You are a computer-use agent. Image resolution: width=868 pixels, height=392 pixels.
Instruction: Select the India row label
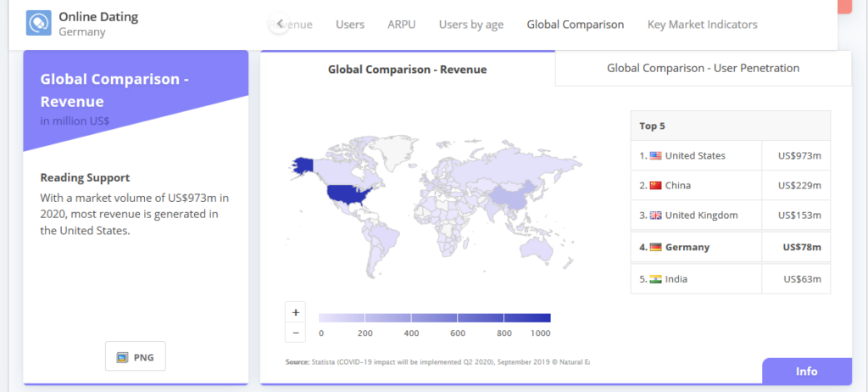point(676,279)
